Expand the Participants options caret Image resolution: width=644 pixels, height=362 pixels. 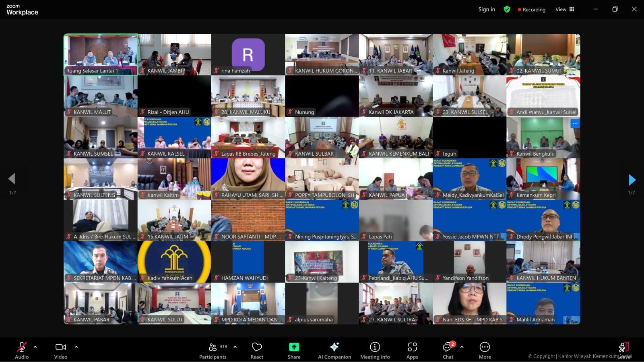[235, 347]
